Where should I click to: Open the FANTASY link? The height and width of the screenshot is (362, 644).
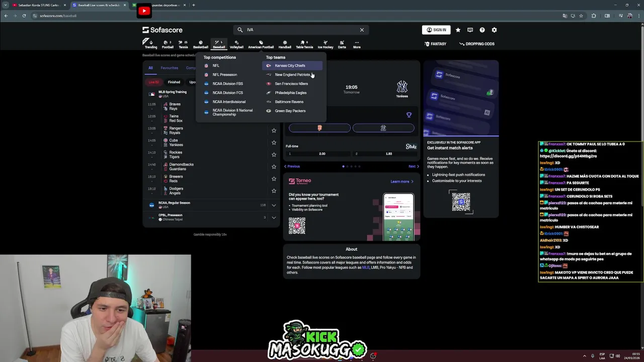[435, 44]
